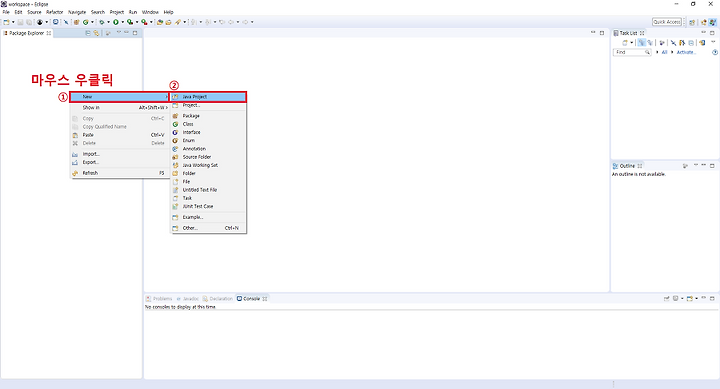Click the Package icon in New submenu
The width and height of the screenshot is (720, 389).
coord(175,116)
